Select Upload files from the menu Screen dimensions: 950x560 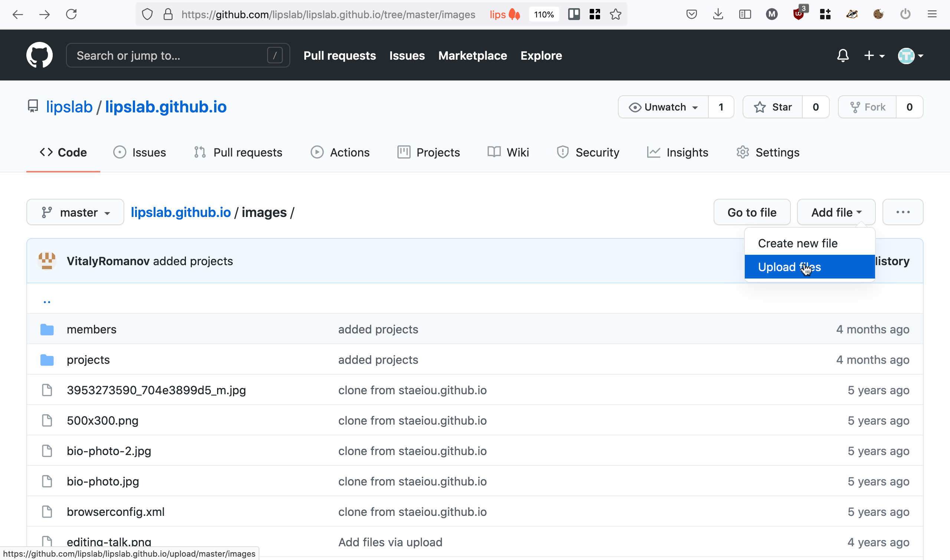(809, 267)
